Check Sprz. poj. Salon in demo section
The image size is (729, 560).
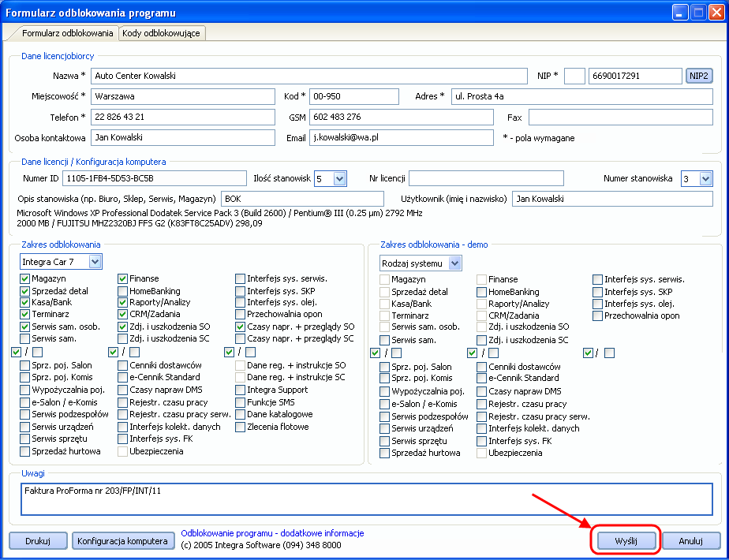tap(385, 367)
